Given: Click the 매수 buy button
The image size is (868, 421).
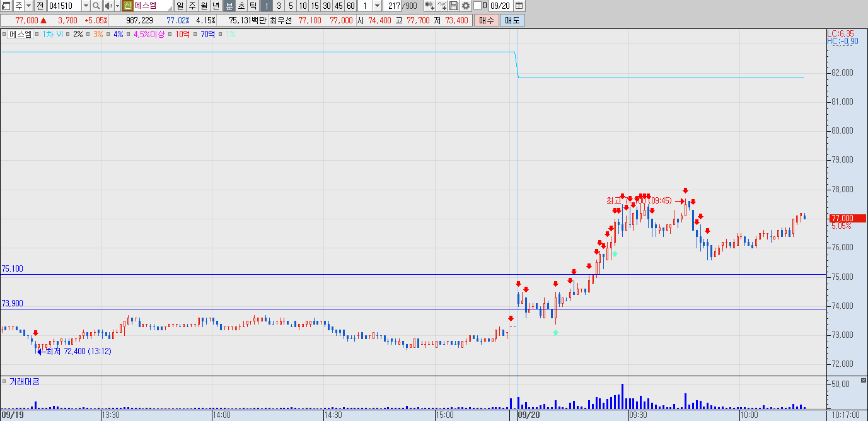Looking at the screenshot, I should 486,20.
